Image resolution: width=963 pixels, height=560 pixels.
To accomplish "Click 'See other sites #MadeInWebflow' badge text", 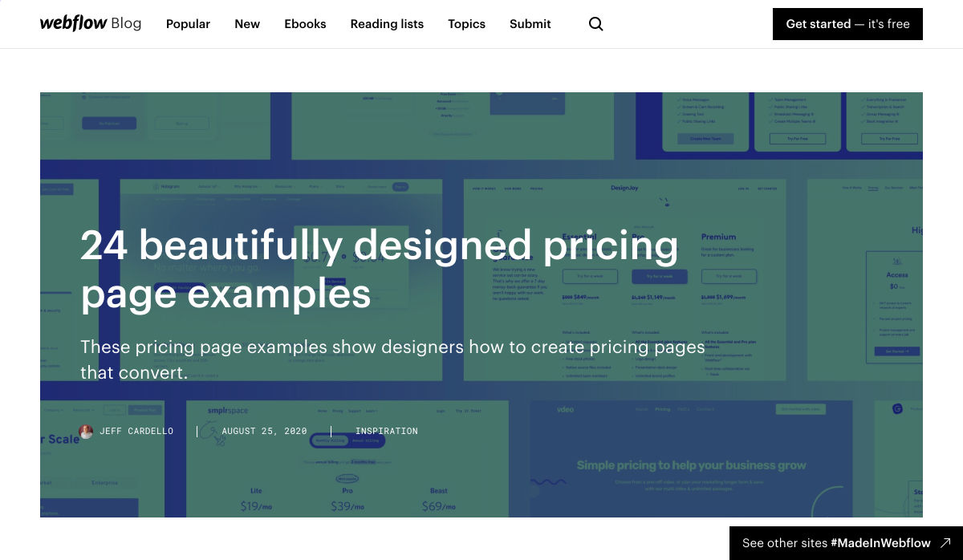I will pyautogui.click(x=836, y=543).
